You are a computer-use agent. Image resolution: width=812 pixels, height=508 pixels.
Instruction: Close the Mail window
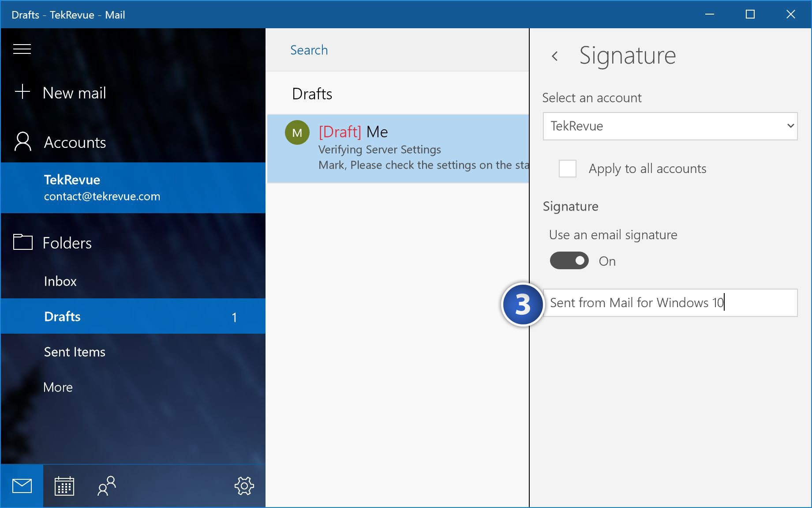tap(790, 15)
